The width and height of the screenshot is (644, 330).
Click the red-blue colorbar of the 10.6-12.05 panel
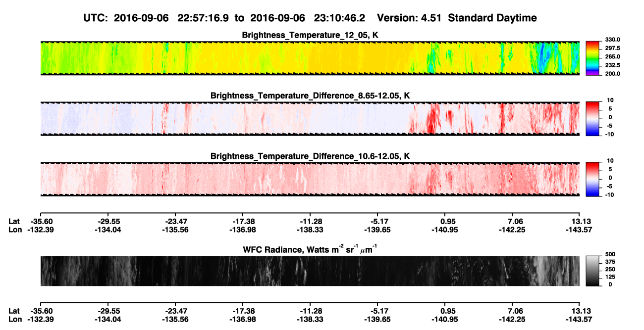pyautogui.click(x=592, y=179)
